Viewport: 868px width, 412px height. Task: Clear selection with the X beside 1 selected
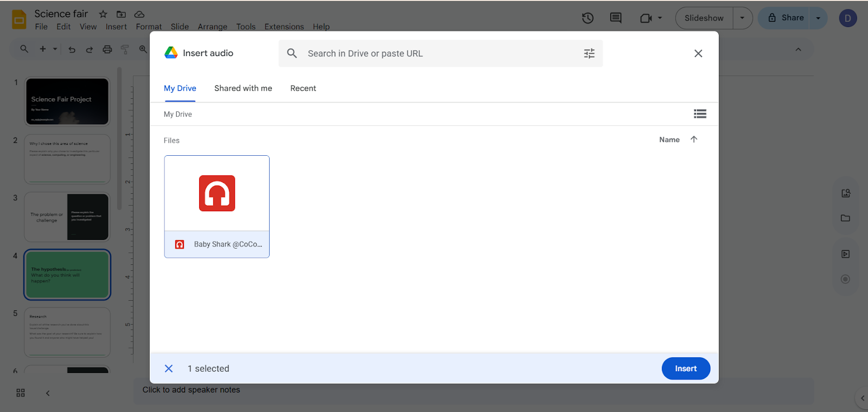click(x=169, y=369)
